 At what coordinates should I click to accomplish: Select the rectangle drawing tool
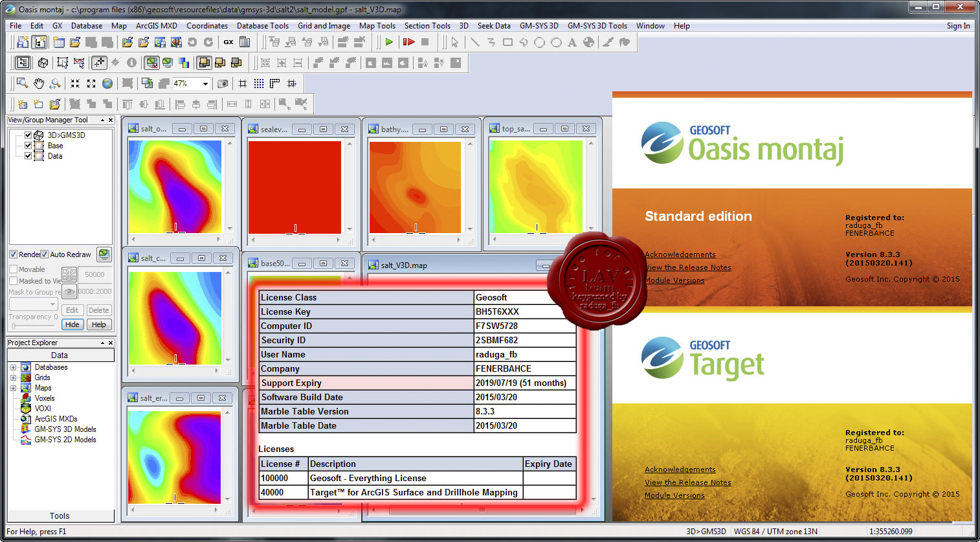click(507, 42)
